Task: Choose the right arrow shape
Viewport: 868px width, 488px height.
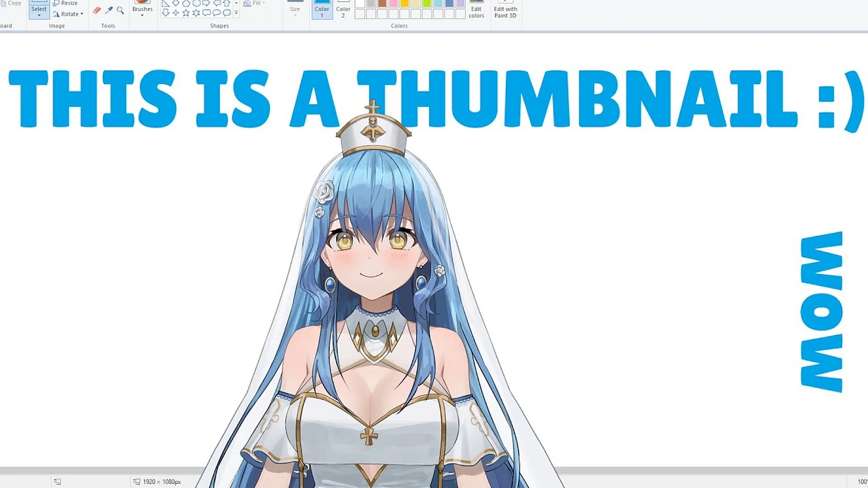Action: [206, 3]
